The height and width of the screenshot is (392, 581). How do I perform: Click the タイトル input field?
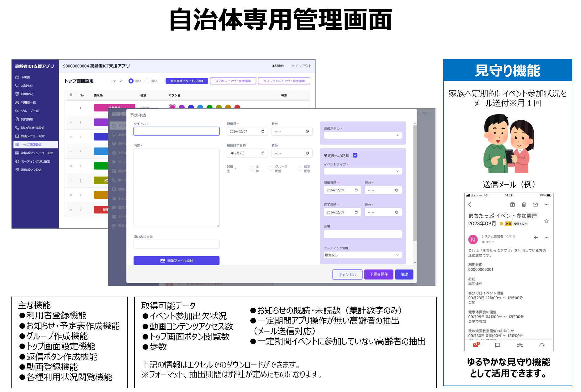pos(176,131)
